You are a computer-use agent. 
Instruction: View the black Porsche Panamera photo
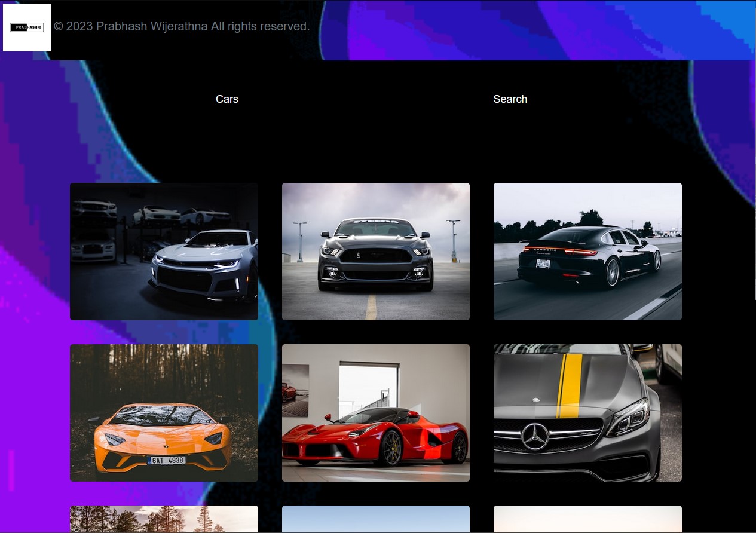[x=587, y=252]
